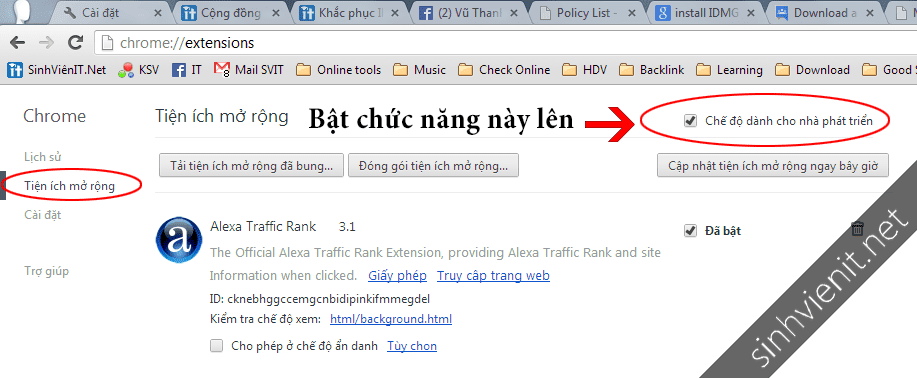Open the Truy cập trang web link
The image size is (917, 378).
(493, 275)
